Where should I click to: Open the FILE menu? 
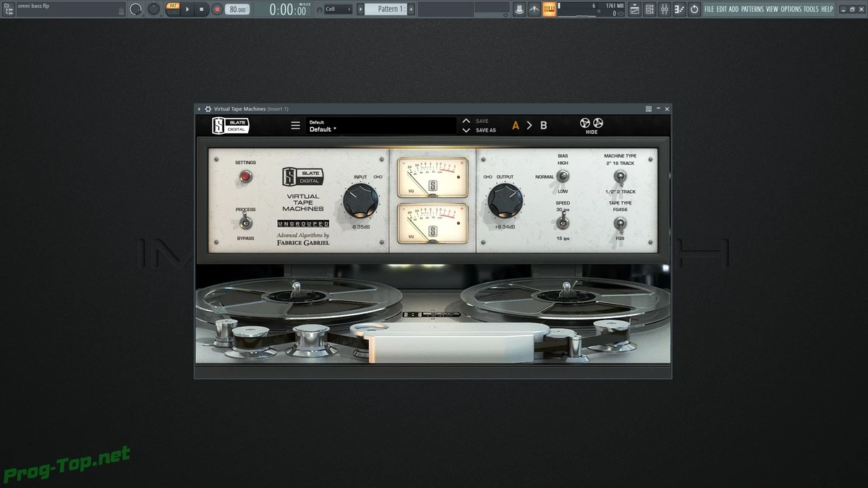click(710, 9)
